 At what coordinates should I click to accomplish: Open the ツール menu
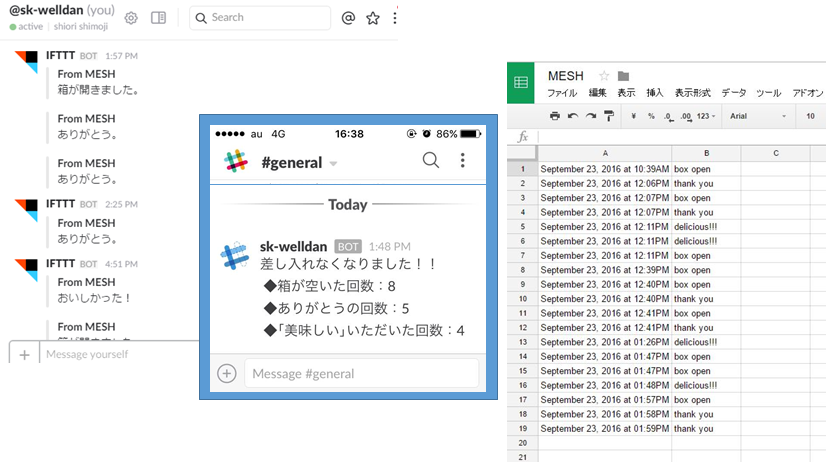[769, 93]
